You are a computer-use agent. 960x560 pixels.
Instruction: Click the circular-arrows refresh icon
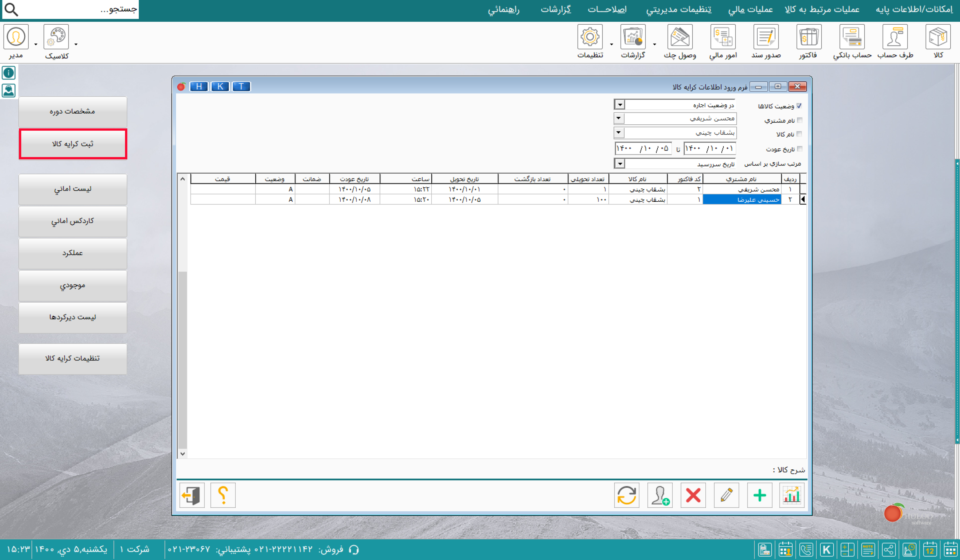coord(626,495)
